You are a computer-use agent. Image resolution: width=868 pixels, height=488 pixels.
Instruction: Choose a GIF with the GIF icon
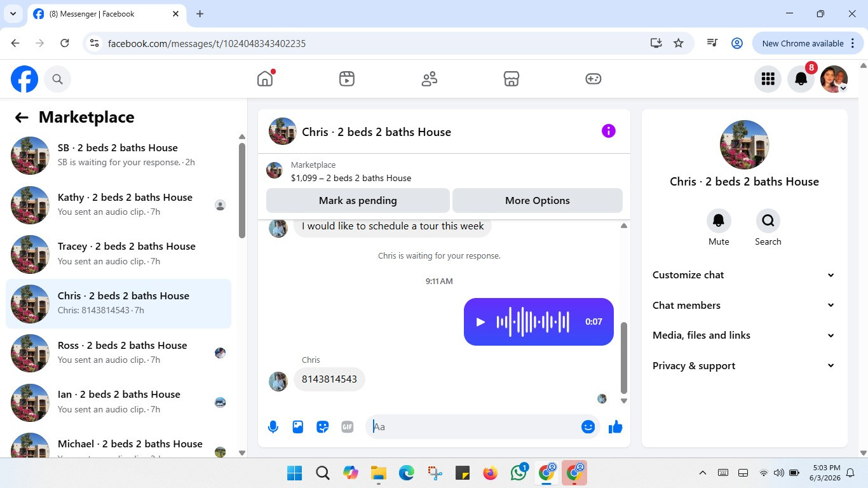coord(348,427)
